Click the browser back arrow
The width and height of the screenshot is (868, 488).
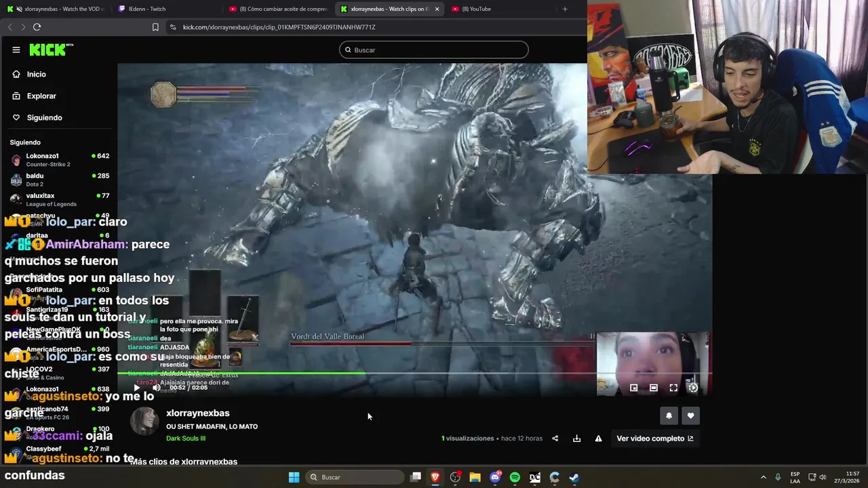[x=9, y=27]
